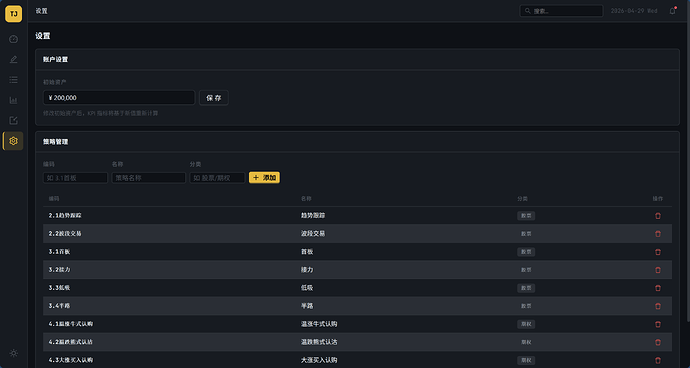The height and width of the screenshot is (368, 690).
Task: Click the 期权 tag in 4.3大涨买入认购 row
Action: (x=526, y=360)
